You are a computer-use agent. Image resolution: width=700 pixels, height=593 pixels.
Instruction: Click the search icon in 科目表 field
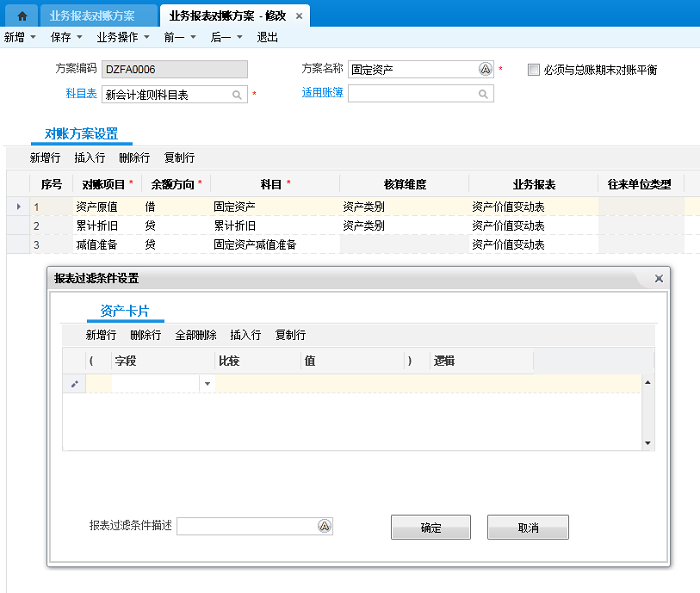tap(238, 94)
